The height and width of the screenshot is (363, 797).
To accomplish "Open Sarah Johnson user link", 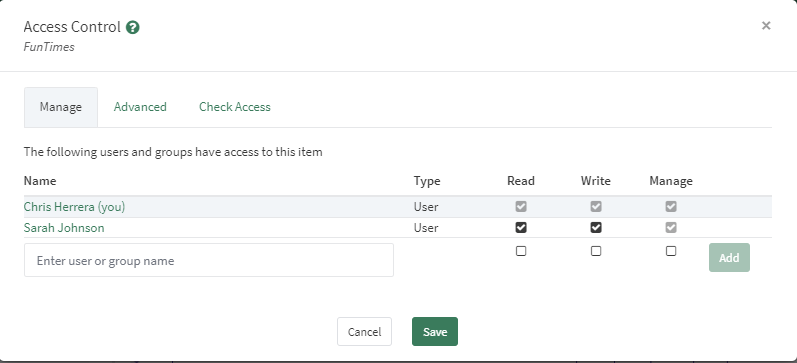I will [64, 228].
